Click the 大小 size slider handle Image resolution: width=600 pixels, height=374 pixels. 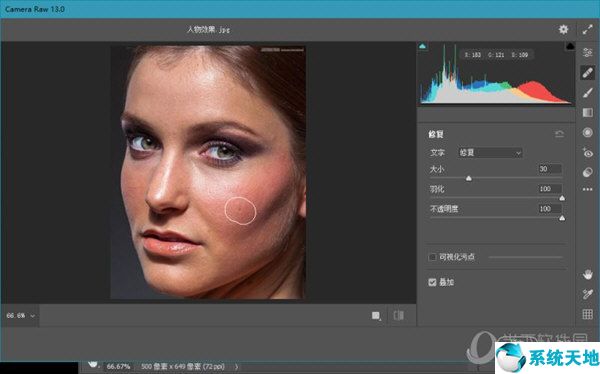point(468,178)
